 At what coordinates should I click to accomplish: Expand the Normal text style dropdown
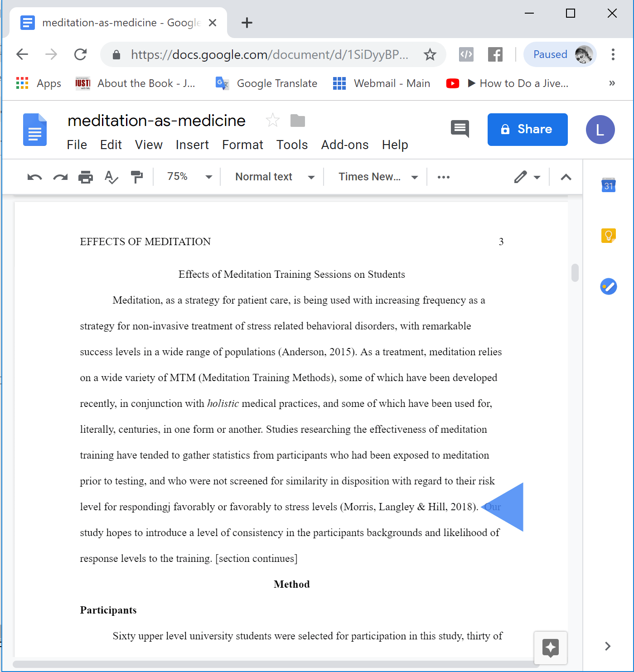pyautogui.click(x=274, y=177)
